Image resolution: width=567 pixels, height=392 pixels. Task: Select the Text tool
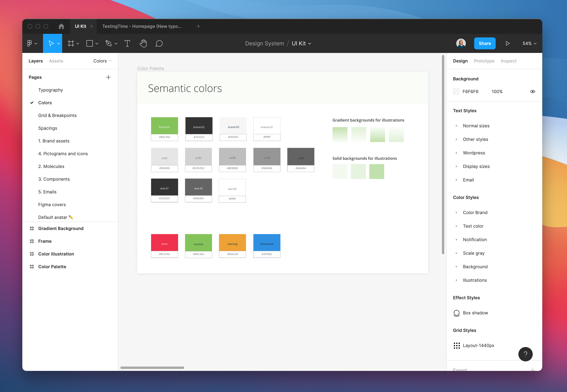pyautogui.click(x=127, y=43)
